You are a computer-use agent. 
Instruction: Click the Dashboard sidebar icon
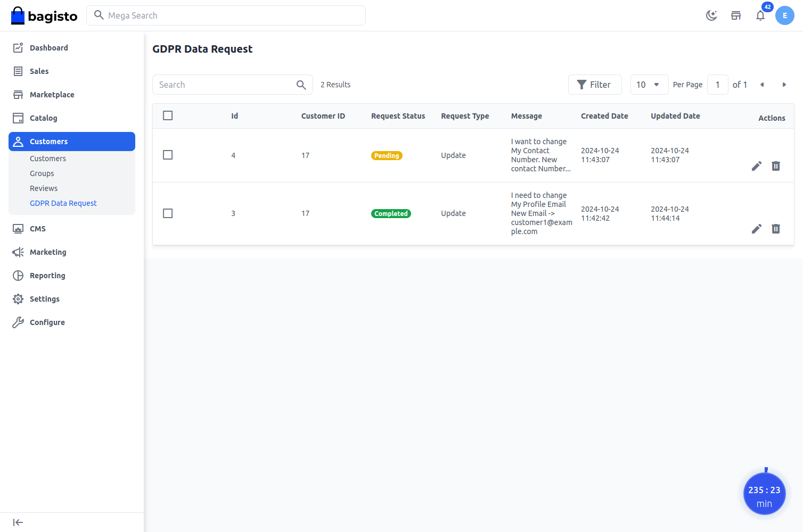18,48
